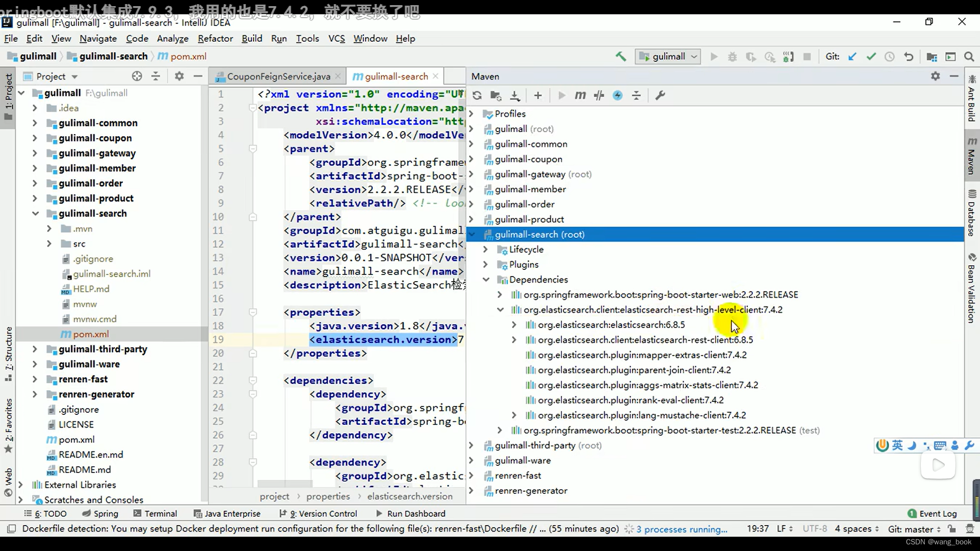
Task: Toggle Maven skip tests mode icon
Action: [599, 95]
